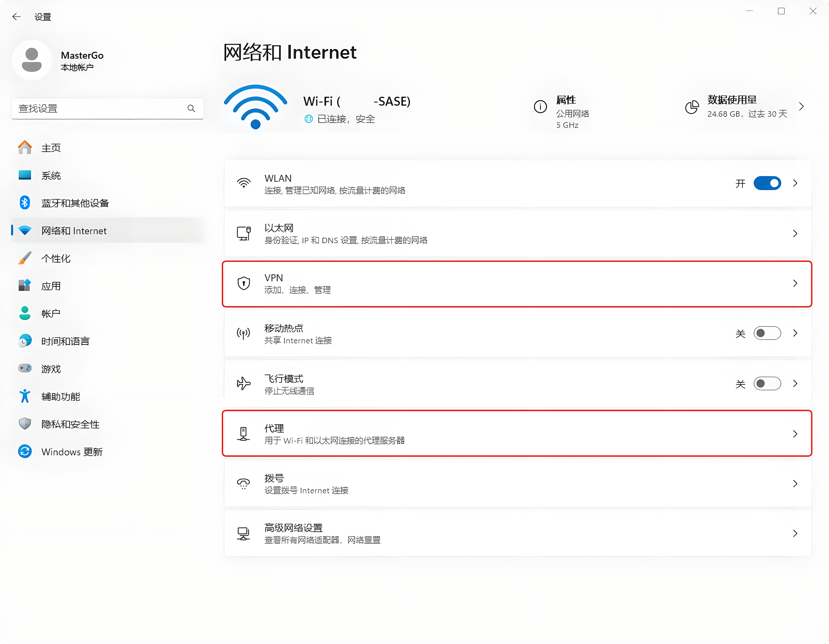Open the 高级网络设置 row
The width and height of the screenshot is (829, 644).
[x=518, y=533]
